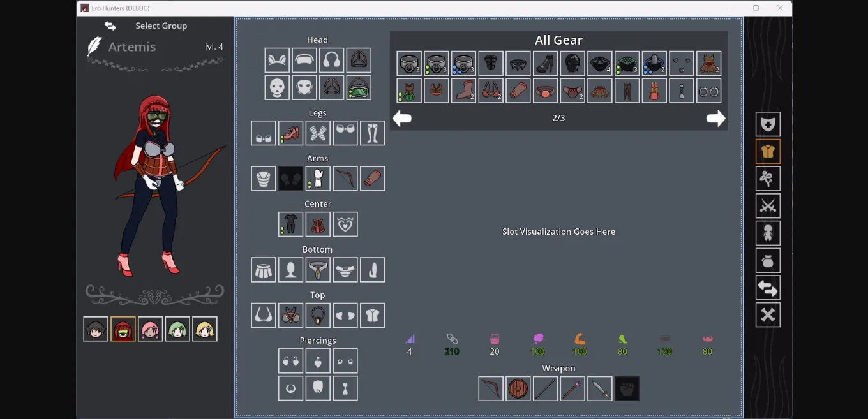Go to previous All Gear page
This screenshot has height=419, width=868.
pyautogui.click(x=402, y=119)
